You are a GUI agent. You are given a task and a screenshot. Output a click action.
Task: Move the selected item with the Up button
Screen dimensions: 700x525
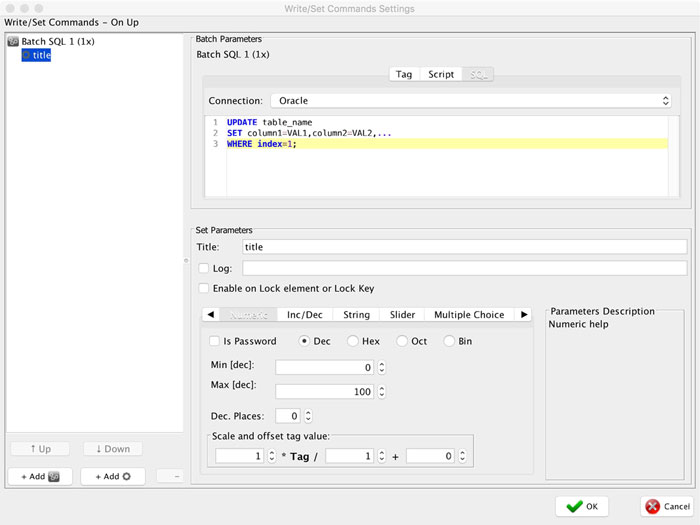[x=40, y=449]
